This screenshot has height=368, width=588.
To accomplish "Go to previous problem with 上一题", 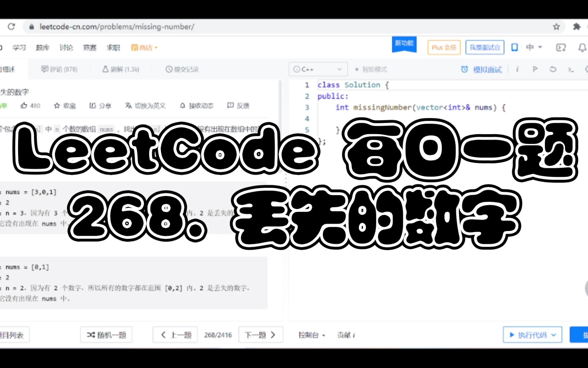I will 176,335.
